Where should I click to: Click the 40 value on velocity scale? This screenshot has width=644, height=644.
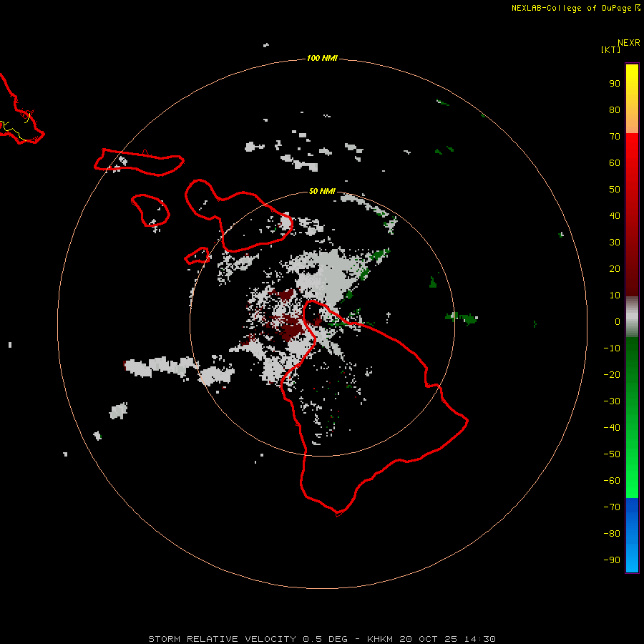pos(615,216)
